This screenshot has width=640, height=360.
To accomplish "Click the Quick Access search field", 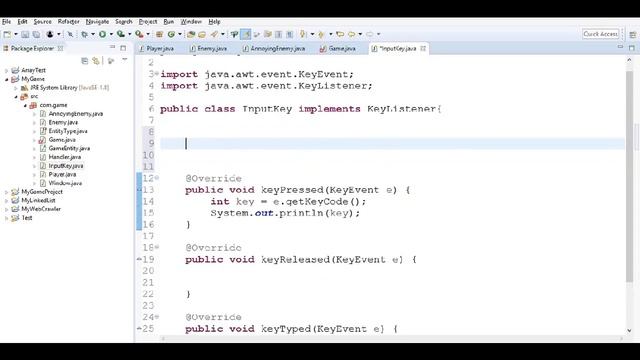I will (600, 34).
